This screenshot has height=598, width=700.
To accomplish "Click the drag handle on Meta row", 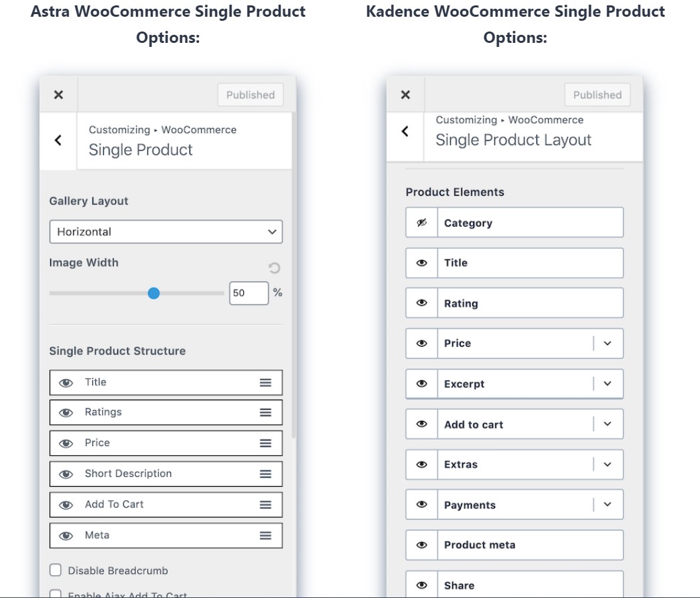I will [266, 536].
